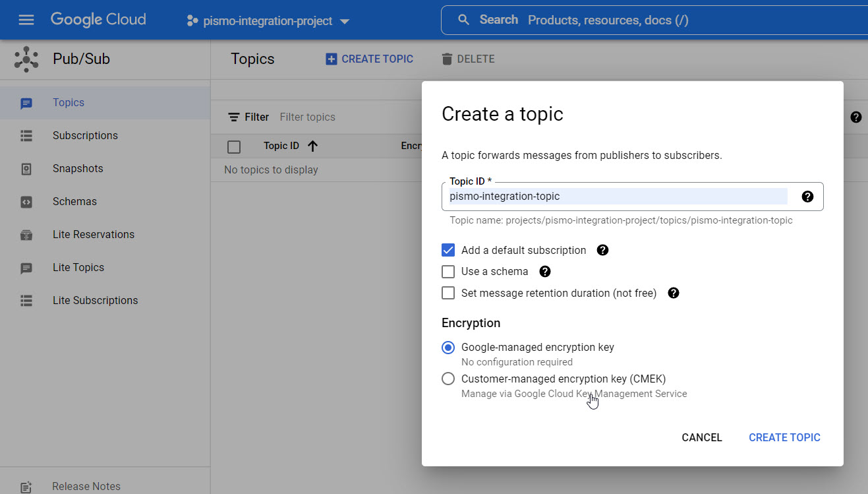Click the Release Notes icon

pyautogui.click(x=26, y=487)
